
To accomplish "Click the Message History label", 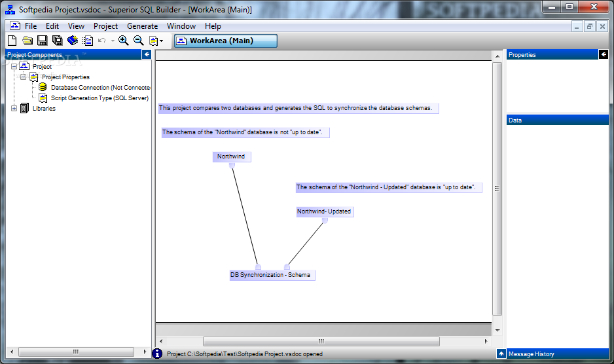I will coord(531,354).
